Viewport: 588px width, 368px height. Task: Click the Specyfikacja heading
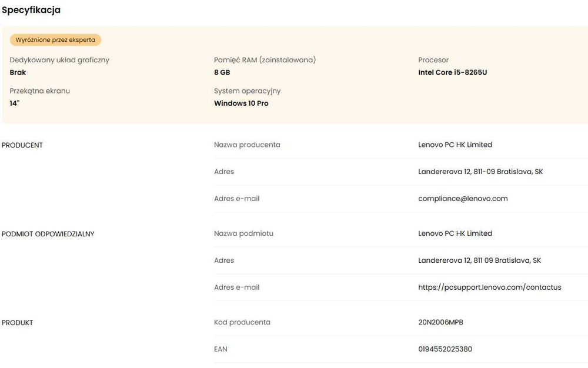point(31,10)
